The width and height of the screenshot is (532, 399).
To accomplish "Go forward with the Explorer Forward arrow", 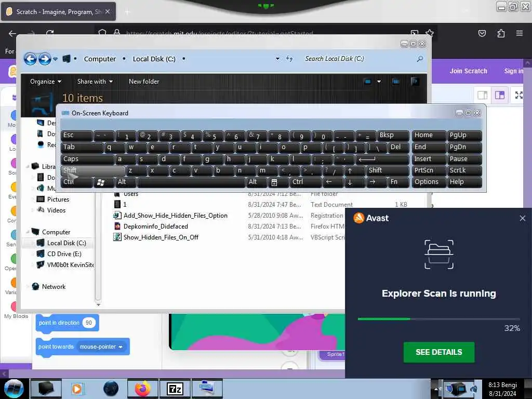I will [45, 59].
